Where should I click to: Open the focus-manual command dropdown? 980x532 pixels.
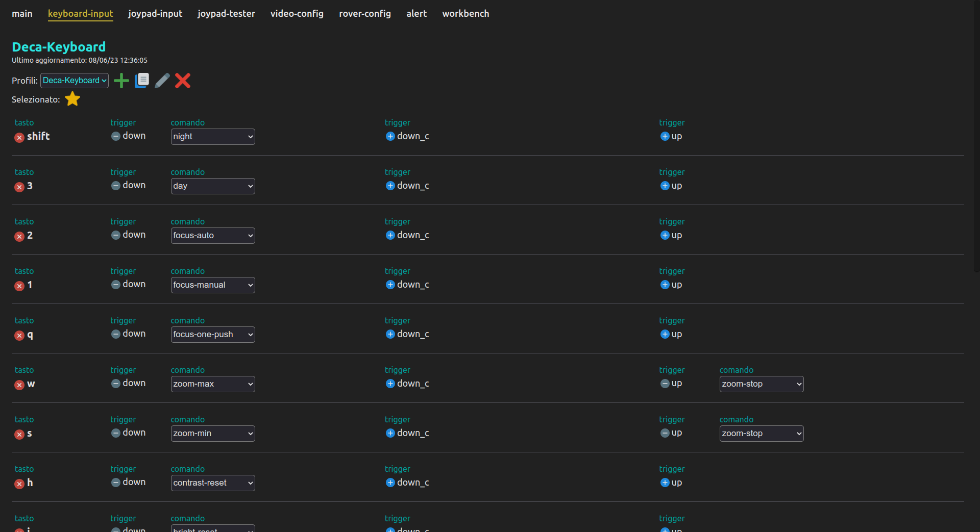point(213,285)
